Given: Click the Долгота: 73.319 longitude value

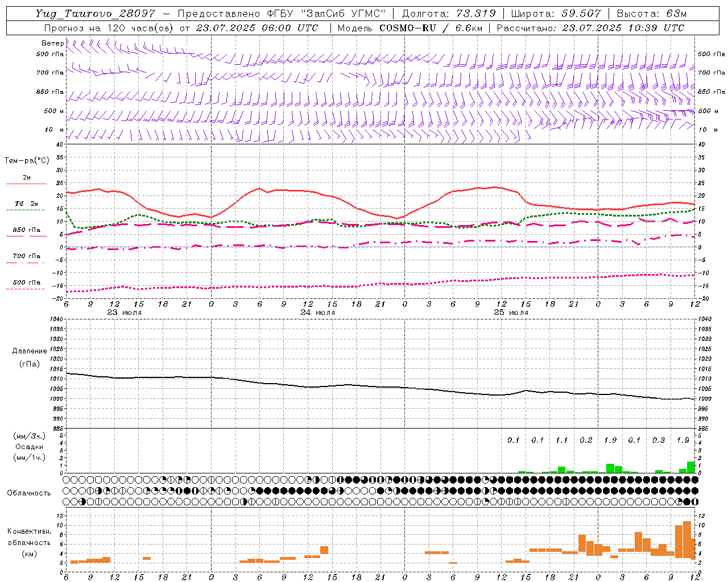Looking at the screenshot, I should coord(449,14).
